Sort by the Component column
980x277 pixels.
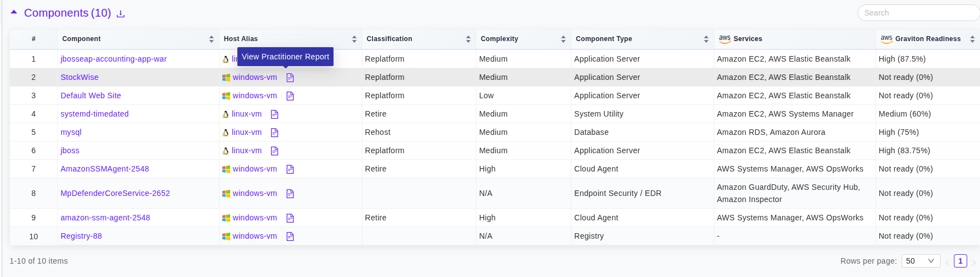pyautogui.click(x=211, y=39)
